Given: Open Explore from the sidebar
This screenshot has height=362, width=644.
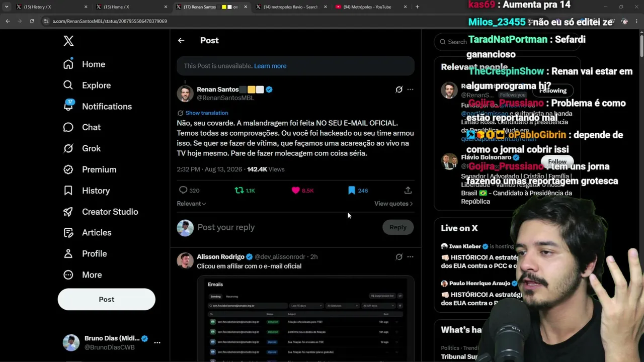Looking at the screenshot, I should [x=87, y=85].
